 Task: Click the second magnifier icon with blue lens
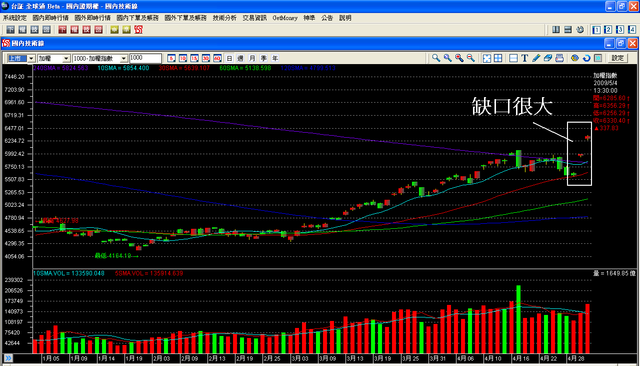[448, 58]
